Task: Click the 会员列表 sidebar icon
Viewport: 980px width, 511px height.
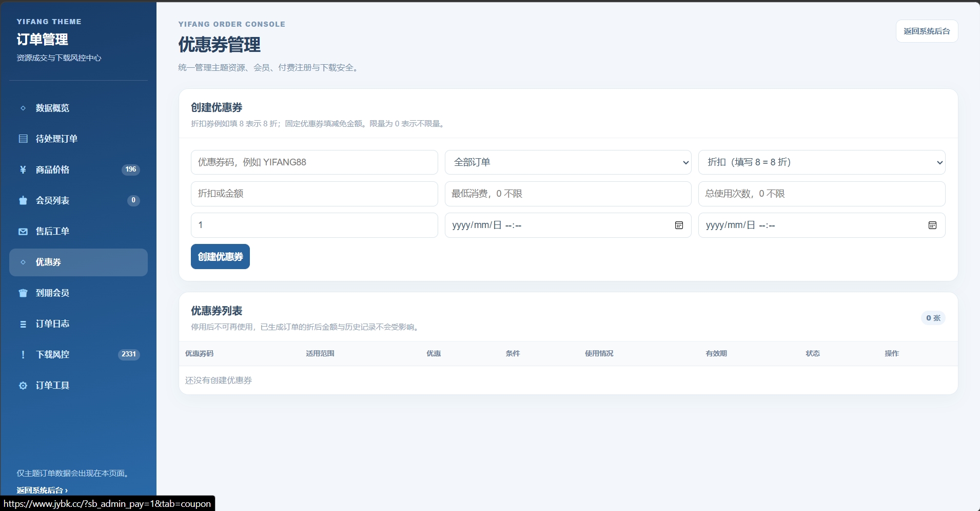Action: point(23,200)
